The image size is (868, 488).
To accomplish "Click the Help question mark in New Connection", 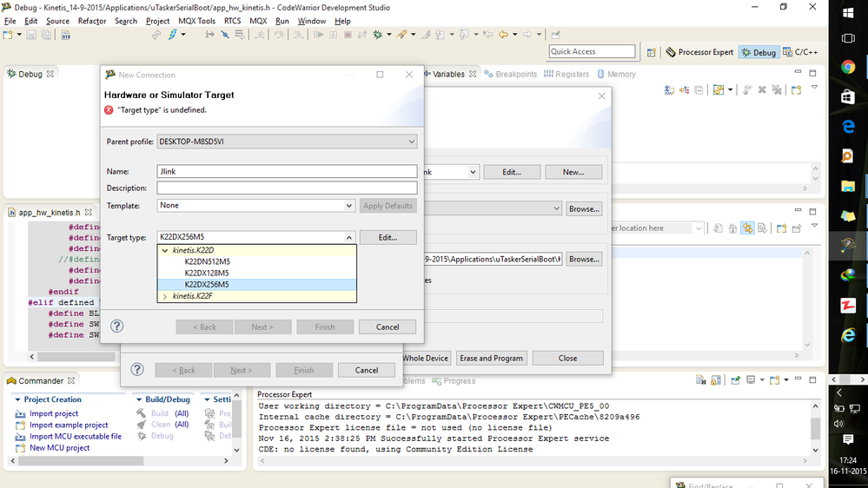I will point(116,326).
